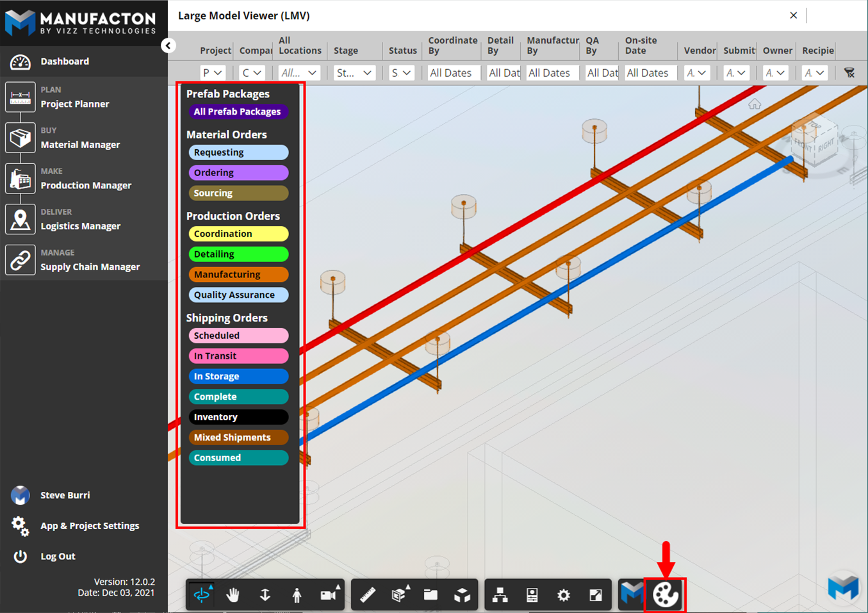Click Log Out in the sidebar
The width and height of the screenshot is (868, 613).
pos(58,556)
